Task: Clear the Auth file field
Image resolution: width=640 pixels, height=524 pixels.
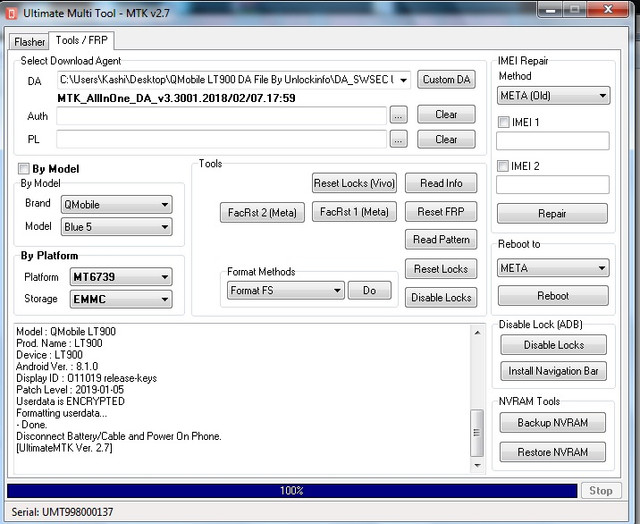Action: [x=446, y=114]
